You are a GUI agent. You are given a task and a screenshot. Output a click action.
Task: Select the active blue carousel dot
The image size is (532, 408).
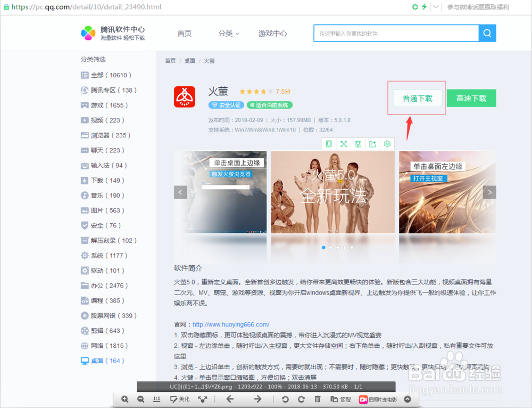tap(323, 247)
